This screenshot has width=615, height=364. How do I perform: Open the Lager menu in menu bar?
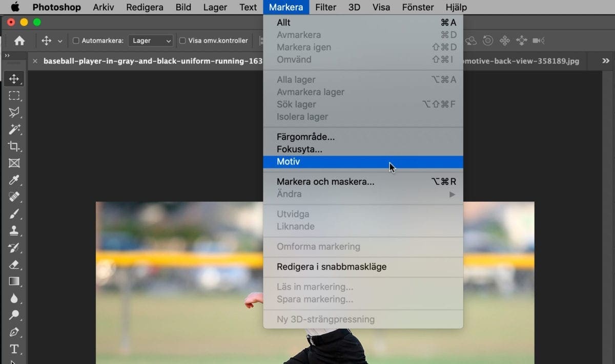coord(215,7)
